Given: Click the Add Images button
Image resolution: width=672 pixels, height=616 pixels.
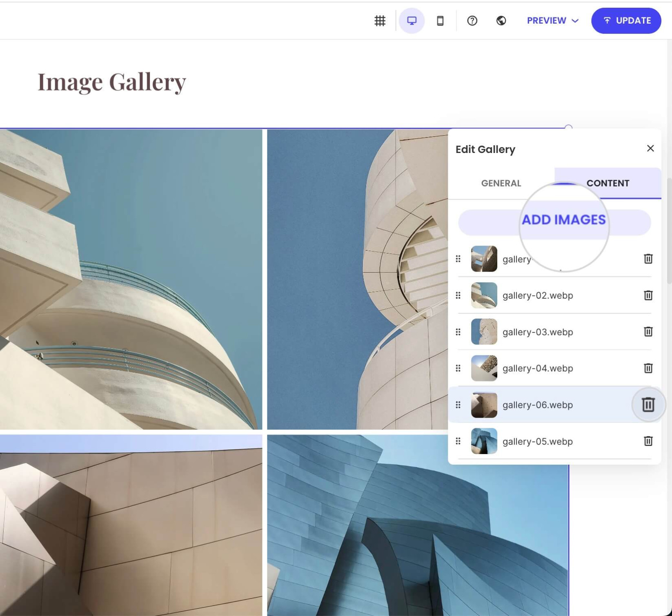Looking at the screenshot, I should (554, 222).
